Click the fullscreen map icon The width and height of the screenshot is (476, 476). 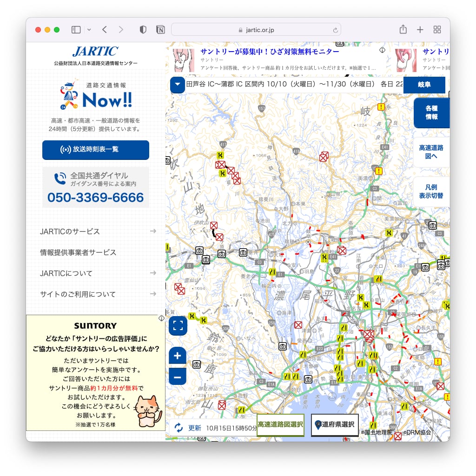click(x=178, y=325)
